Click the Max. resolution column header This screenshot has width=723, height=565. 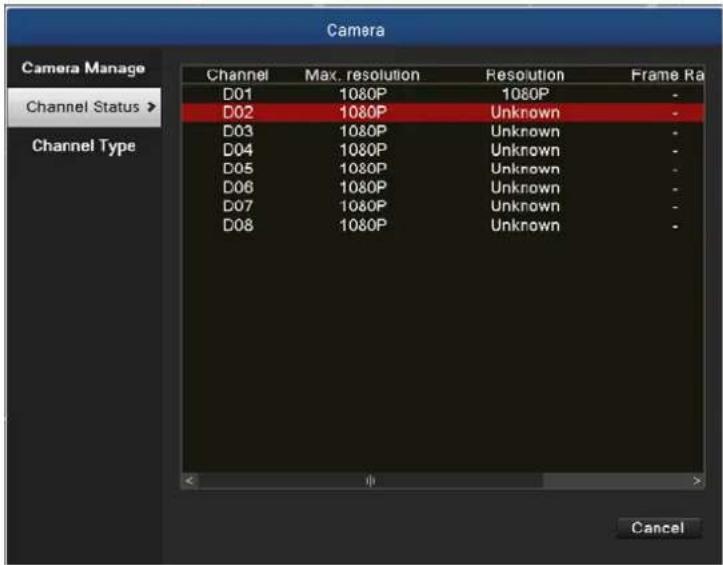tap(362, 75)
